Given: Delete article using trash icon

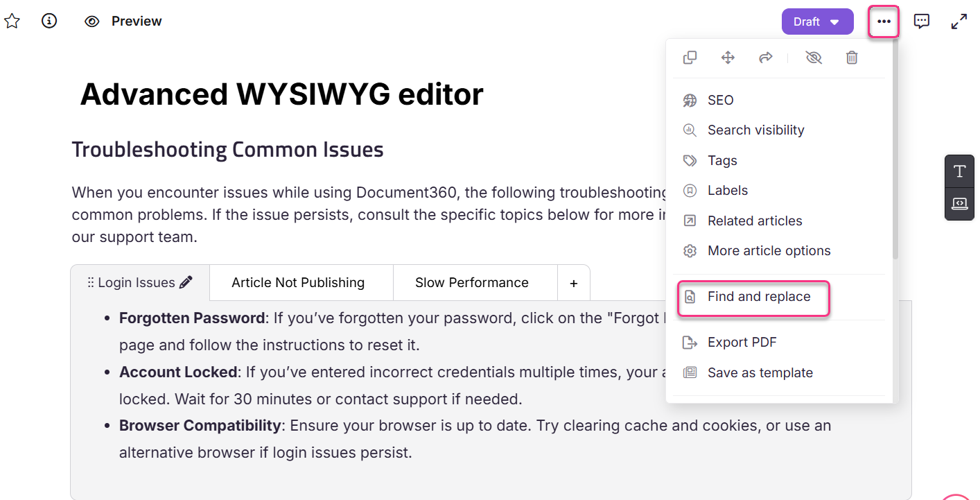Looking at the screenshot, I should click(x=852, y=58).
